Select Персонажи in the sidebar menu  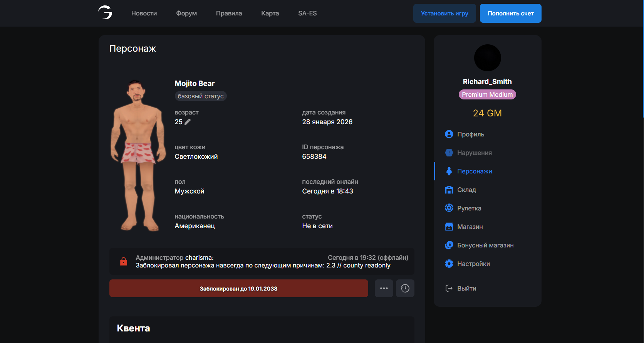point(474,171)
